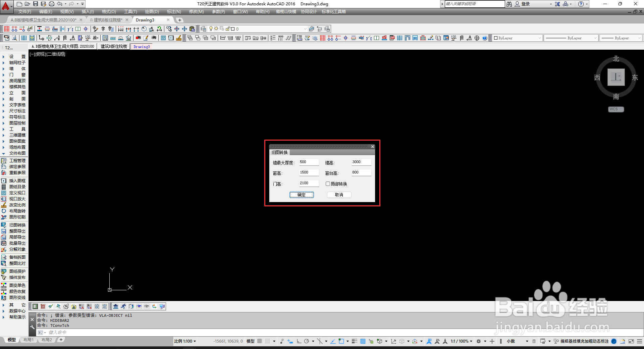Screen dimensions: 644x349
Task: Open the WCS coordinate system dropdown
Action: [x=616, y=109]
